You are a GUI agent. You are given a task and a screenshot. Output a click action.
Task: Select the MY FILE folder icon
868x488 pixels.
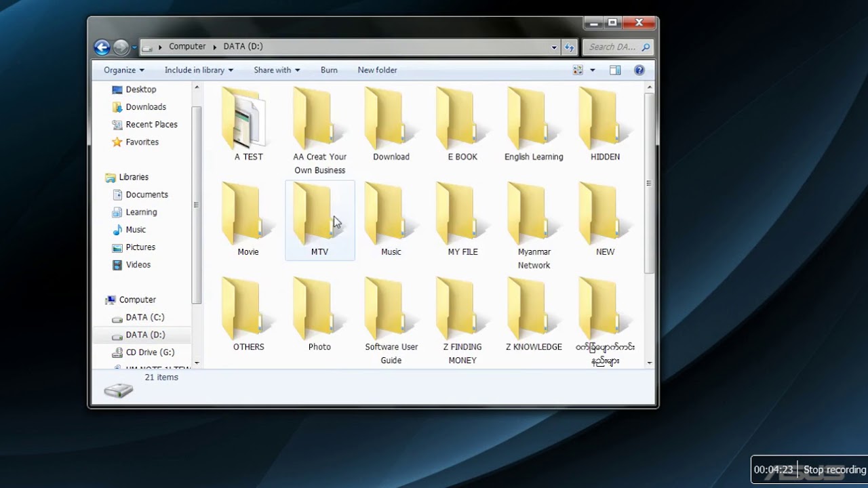(x=459, y=213)
